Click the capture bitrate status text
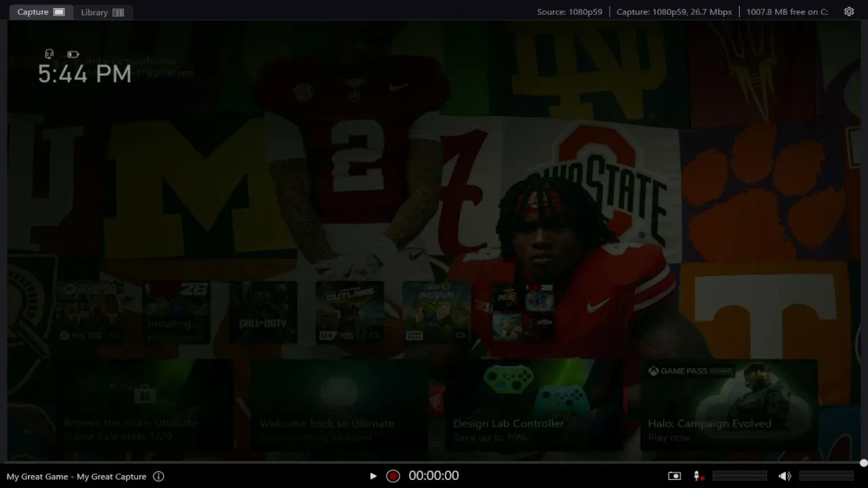 pos(674,12)
